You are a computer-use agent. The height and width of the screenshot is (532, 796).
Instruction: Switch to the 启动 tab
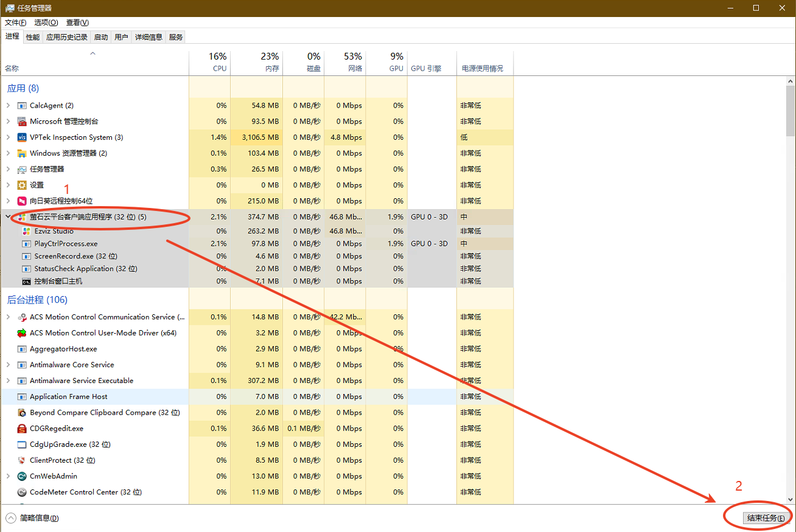[101, 37]
